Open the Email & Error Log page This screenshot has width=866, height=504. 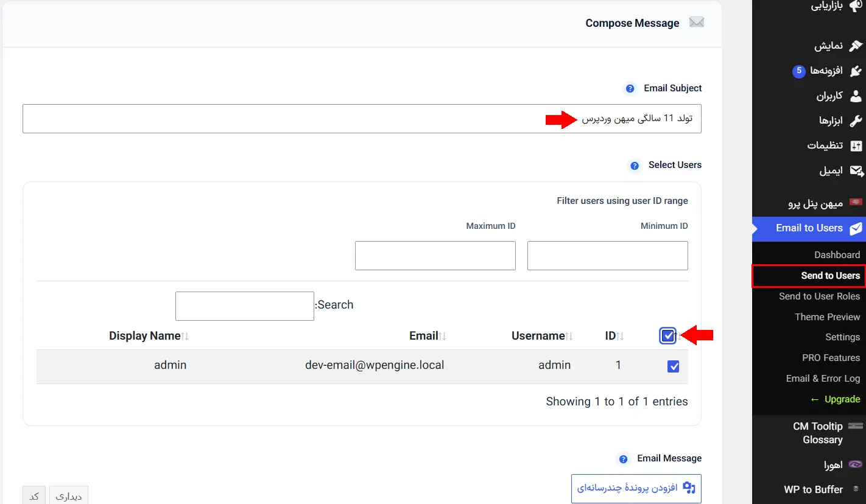click(x=823, y=379)
